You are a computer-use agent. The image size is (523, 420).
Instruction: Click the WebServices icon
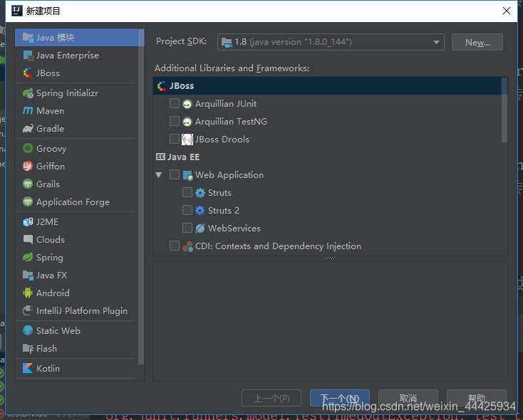coord(200,229)
